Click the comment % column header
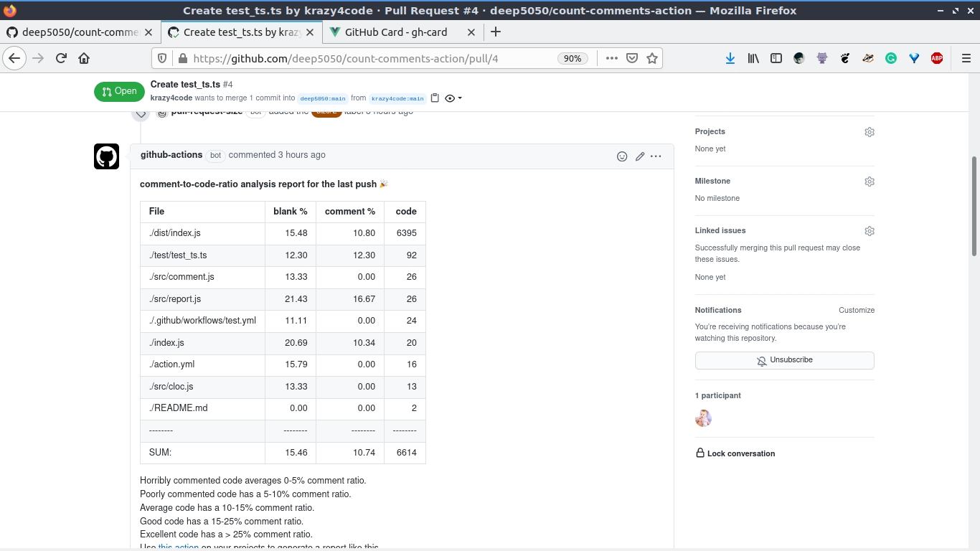This screenshot has height=551, width=980. (x=350, y=212)
